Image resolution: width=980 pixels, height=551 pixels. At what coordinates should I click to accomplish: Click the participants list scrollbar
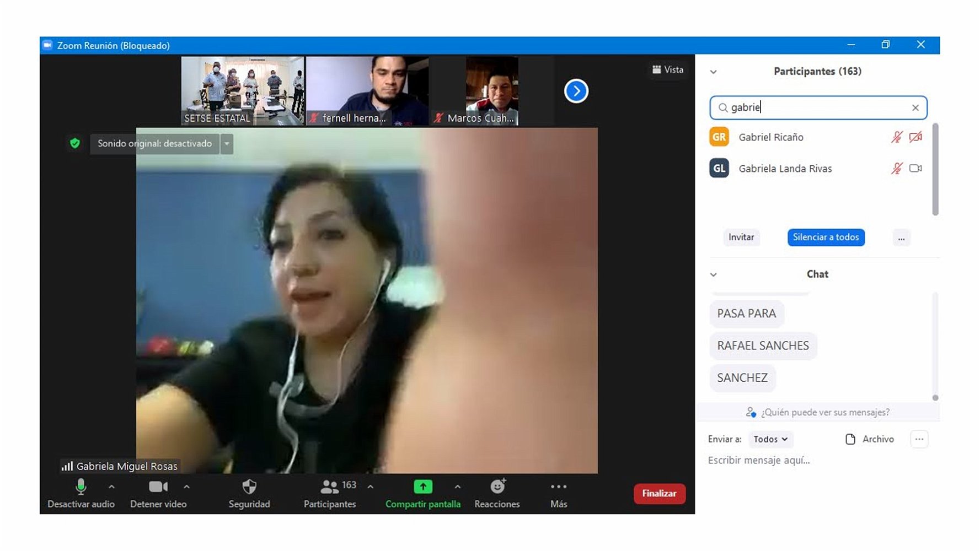(x=935, y=169)
